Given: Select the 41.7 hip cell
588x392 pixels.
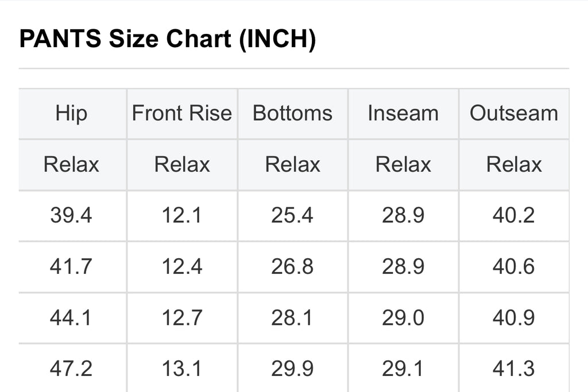Looking at the screenshot, I should (x=71, y=267).
